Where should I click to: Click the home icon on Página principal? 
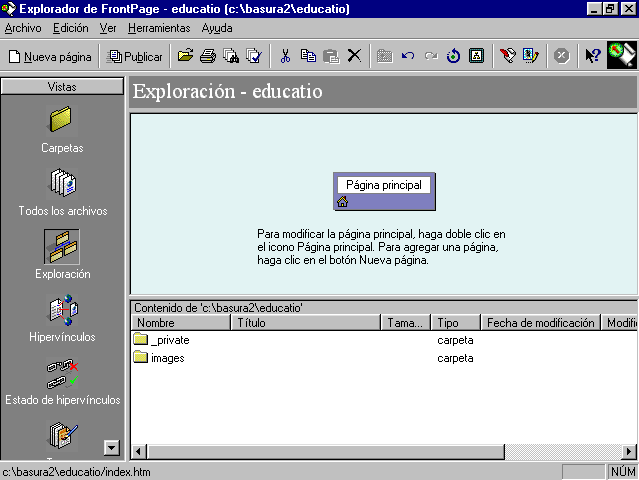pos(342,201)
